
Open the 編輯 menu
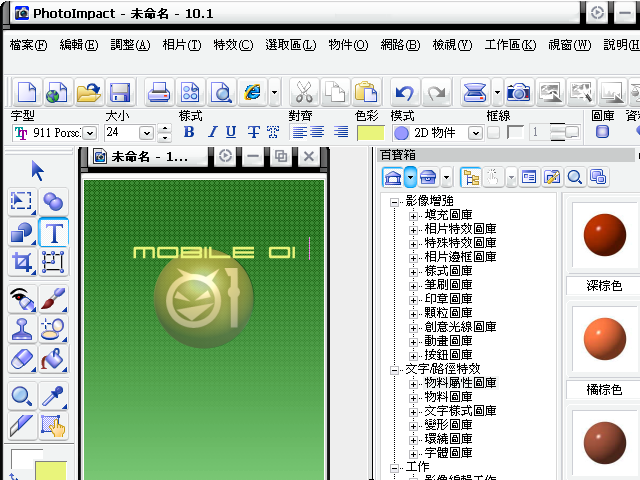[79, 44]
